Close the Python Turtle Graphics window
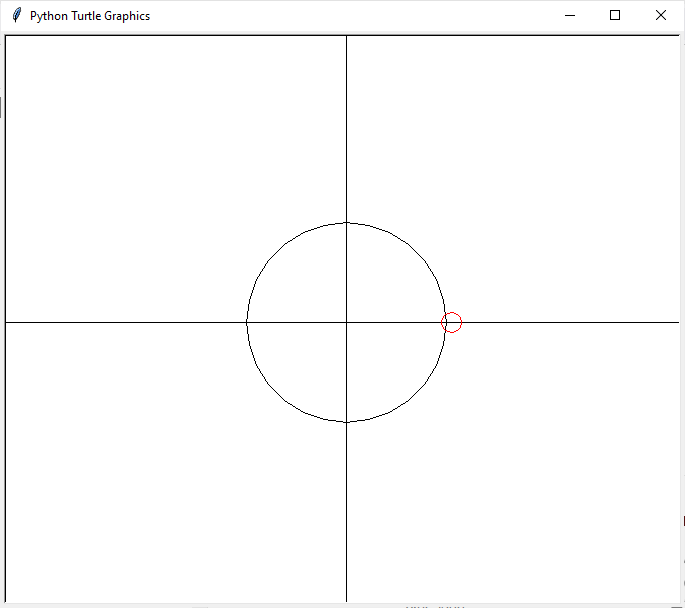Viewport: 685px width, 608px height. [660, 15]
